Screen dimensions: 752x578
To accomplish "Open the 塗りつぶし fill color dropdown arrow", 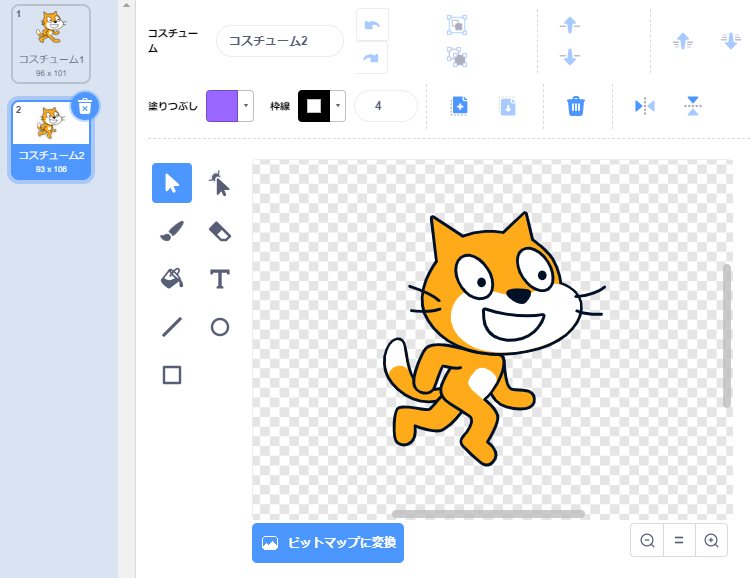I will [x=246, y=106].
